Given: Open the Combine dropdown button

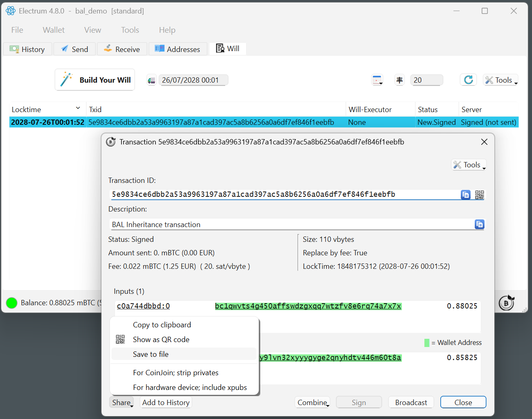Looking at the screenshot, I should 313,403.
